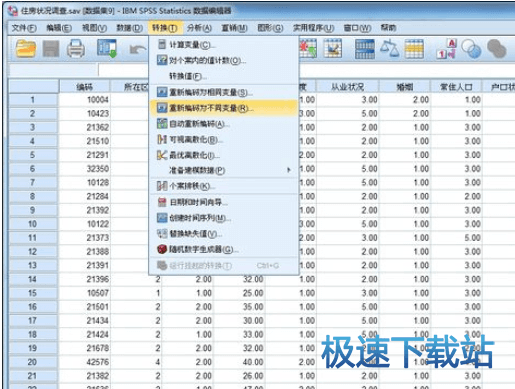Click the Insert Cases toolbar icon

point(308,49)
